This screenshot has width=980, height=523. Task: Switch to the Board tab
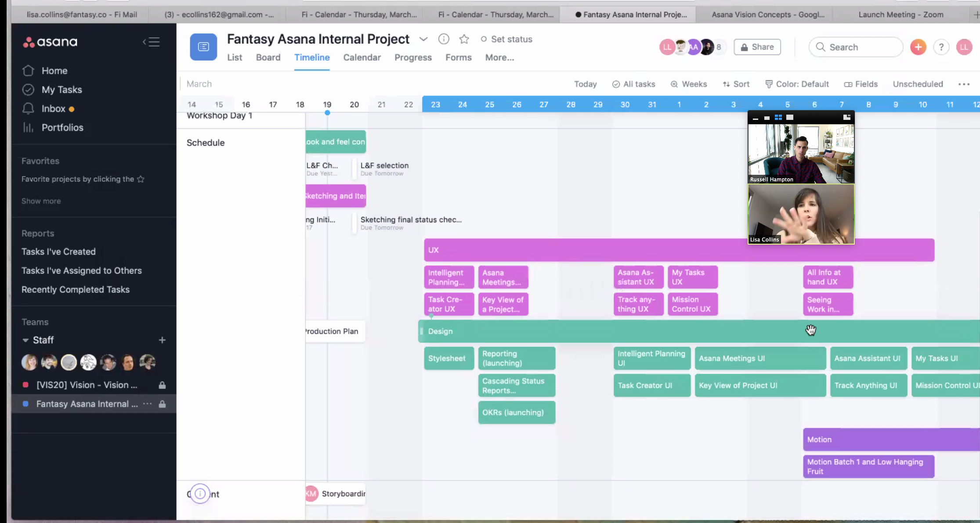click(x=268, y=57)
